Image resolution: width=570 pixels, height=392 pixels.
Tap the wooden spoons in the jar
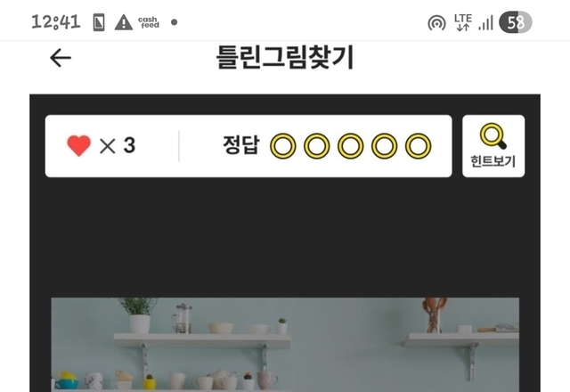pyautogui.click(x=435, y=314)
